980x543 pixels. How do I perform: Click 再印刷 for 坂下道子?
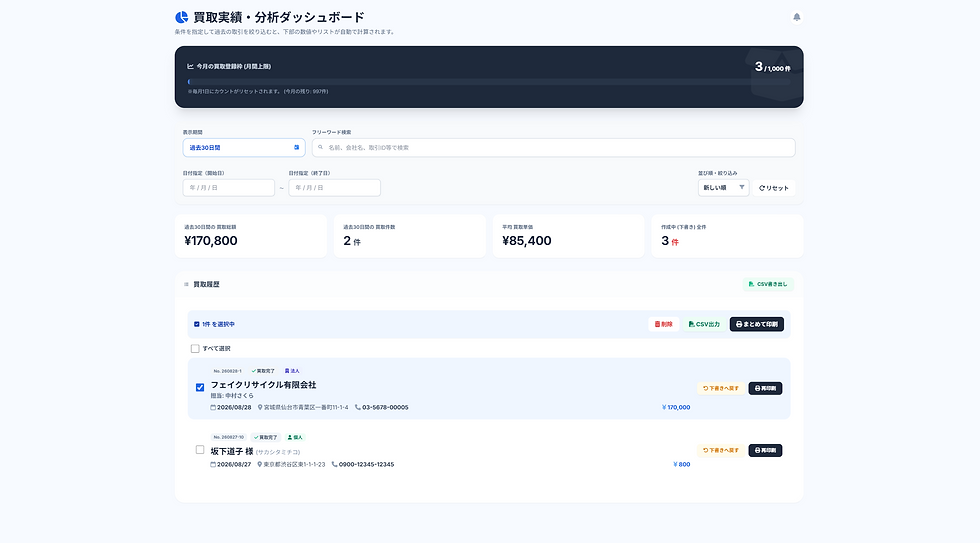(x=765, y=450)
